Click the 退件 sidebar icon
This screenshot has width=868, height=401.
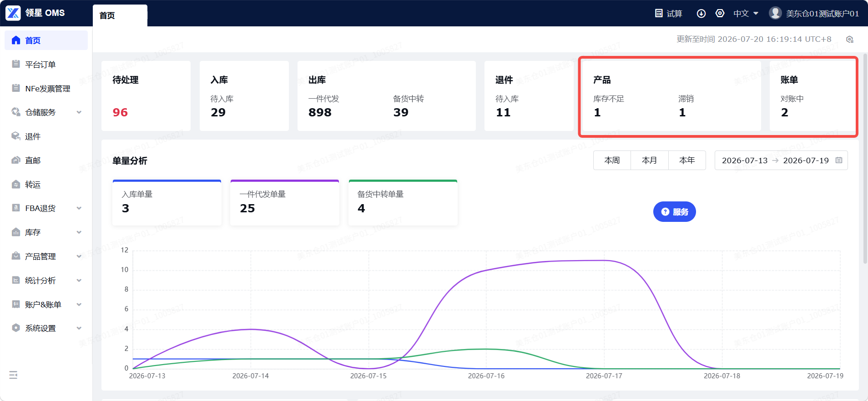(16, 136)
